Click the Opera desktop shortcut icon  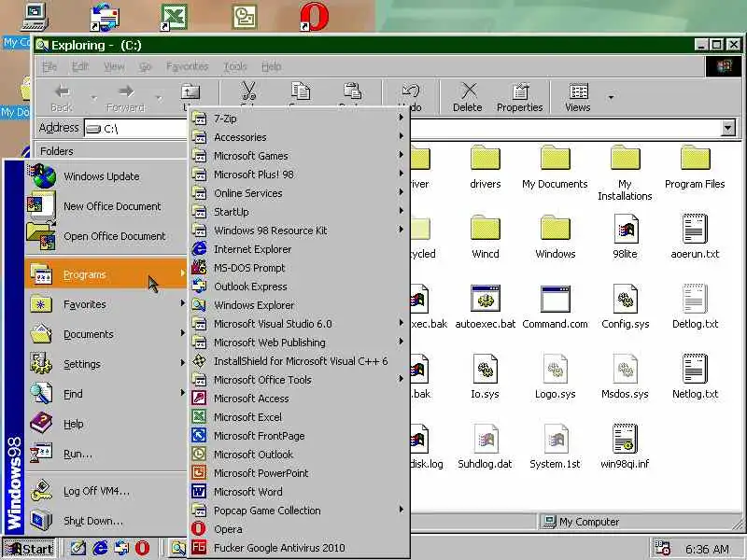tap(314, 17)
